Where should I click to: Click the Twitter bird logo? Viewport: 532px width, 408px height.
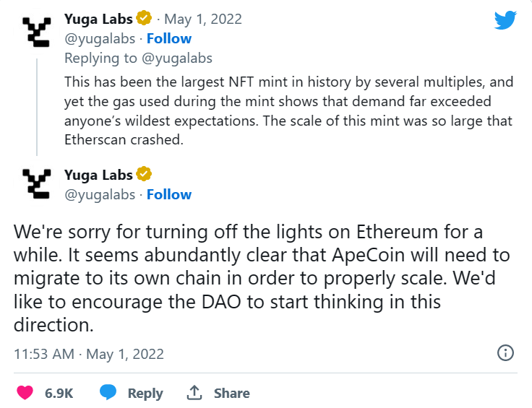(505, 21)
